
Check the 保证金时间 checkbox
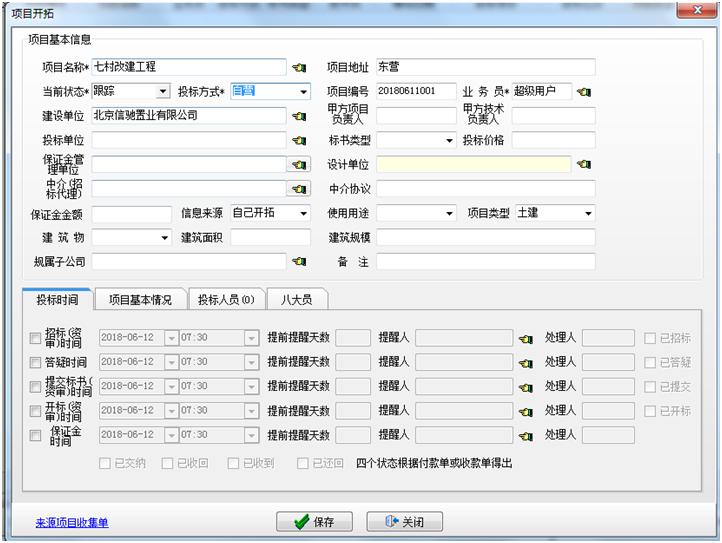click(36, 436)
